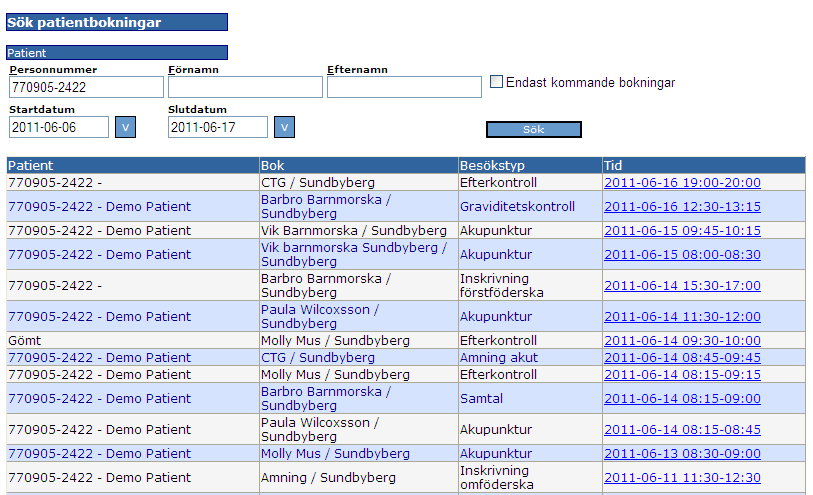
Task: Click the Endast kommande bokningar label
Action: click(x=591, y=82)
